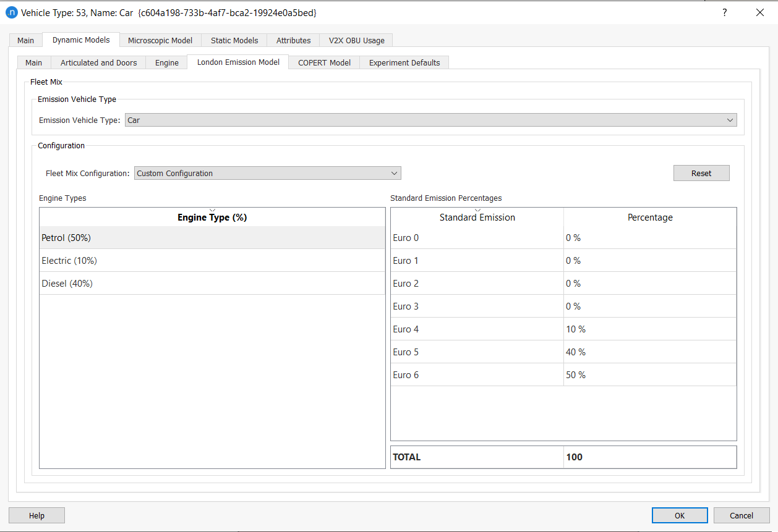The width and height of the screenshot is (778, 532).
Task: Open the Attributes tab
Action: (293, 40)
